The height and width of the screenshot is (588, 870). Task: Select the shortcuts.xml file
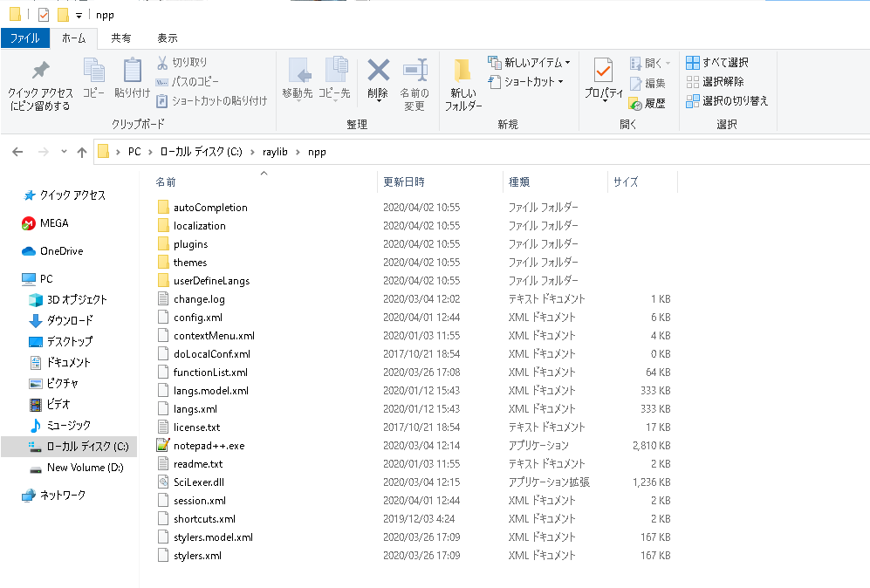(x=196, y=519)
